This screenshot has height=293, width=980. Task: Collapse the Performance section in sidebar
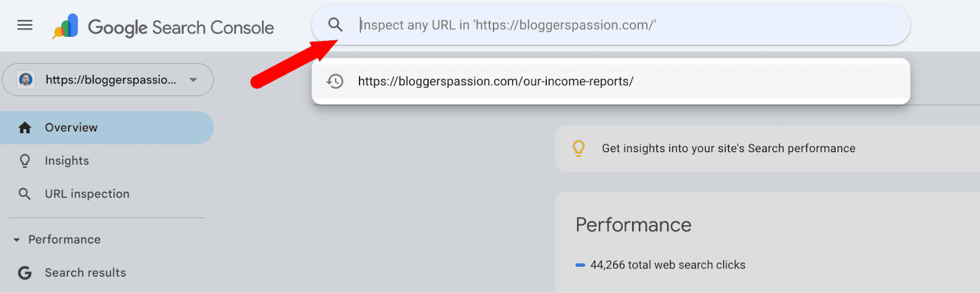[17, 240]
